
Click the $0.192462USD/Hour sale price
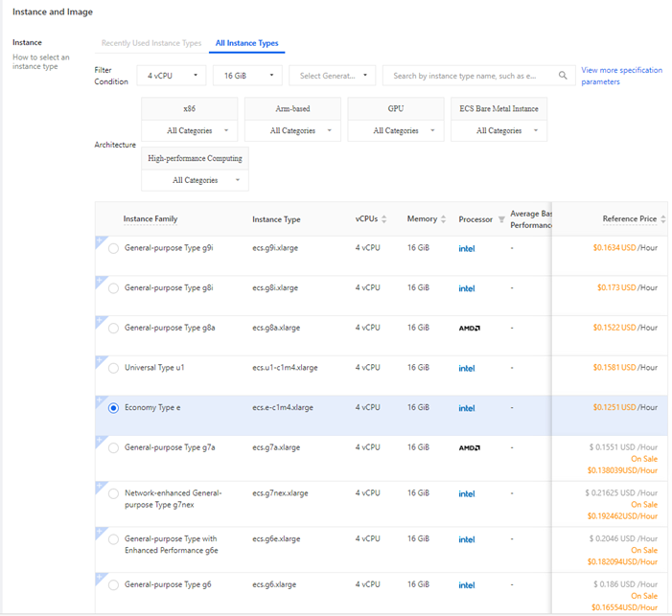click(622, 516)
